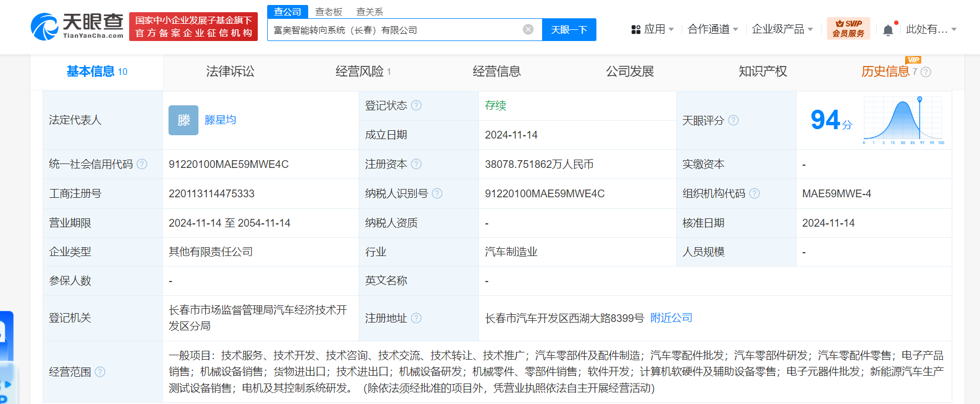The image size is (980, 404).
Task: Click the TianYanCha logo
Action: [77, 26]
